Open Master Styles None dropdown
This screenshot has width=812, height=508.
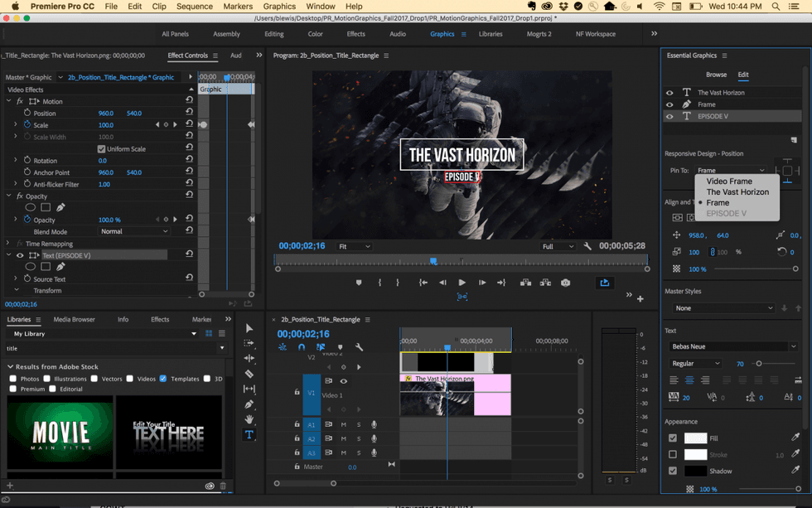pyautogui.click(x=723, y=308)
